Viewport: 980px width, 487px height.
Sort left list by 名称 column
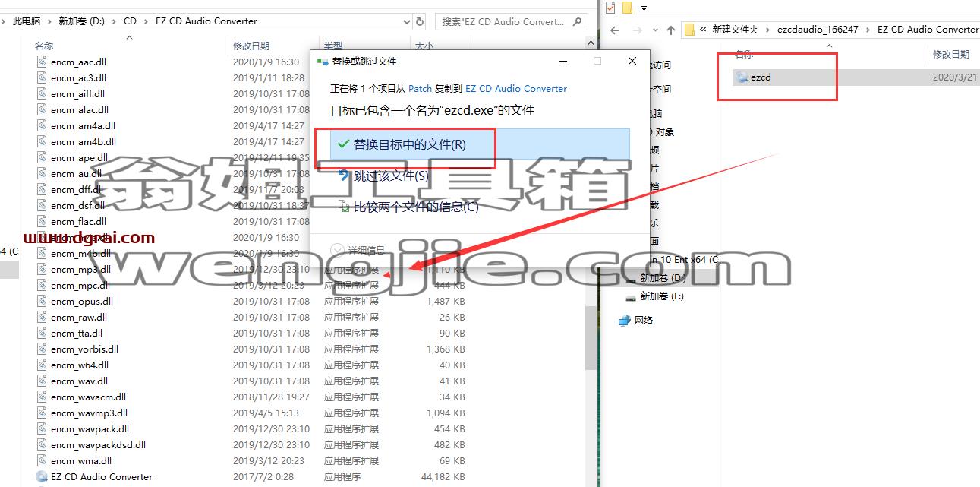pyautogui.click(x=44, y=46)
